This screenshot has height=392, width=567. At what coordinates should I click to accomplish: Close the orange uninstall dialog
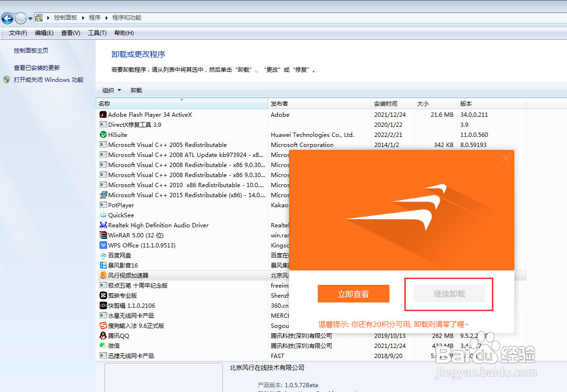click(x=506, y=158)
